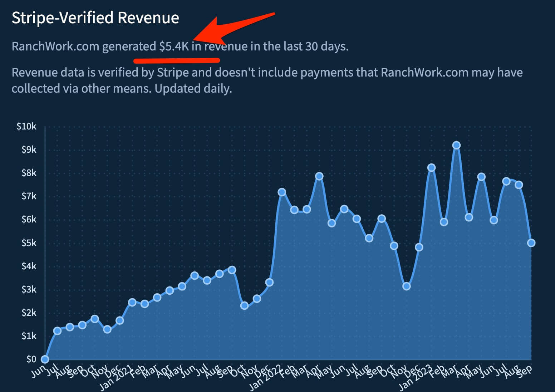555x392 pixels.
Task: Select the January 2021 data point
Action: [132, 302]
